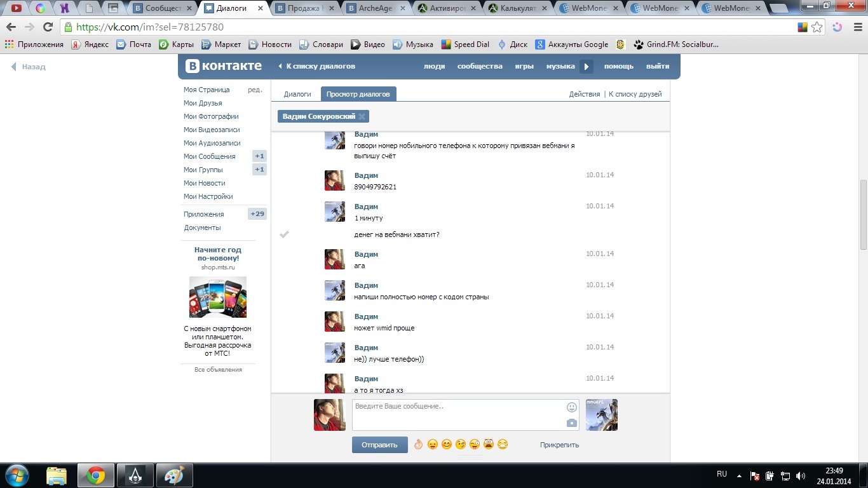Select the Просмотр диалогов tab
This screenshot has width=868, height=488.
coord(358,94)
